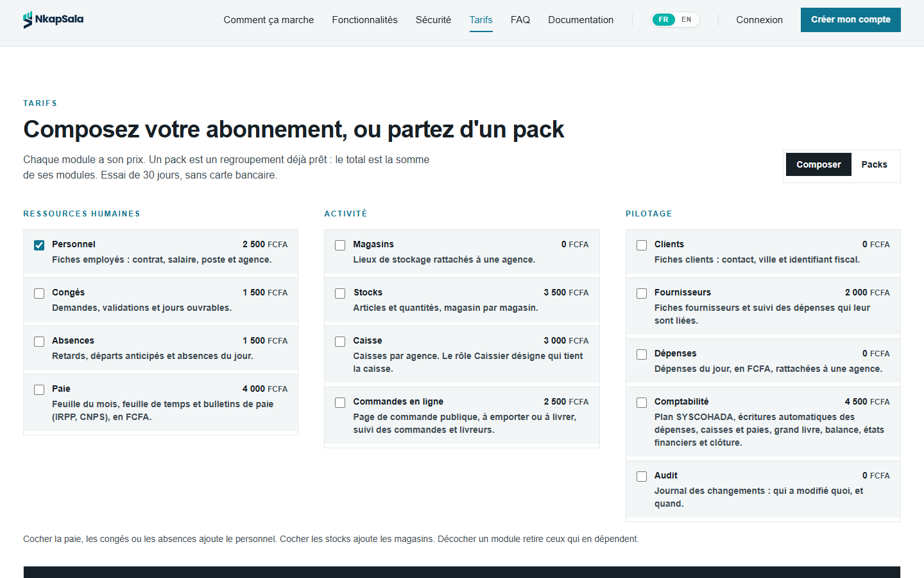The width and height of the screenshot is (924, 578).
Task: Check the Clients module checkbox
Action: coord(642,245)
